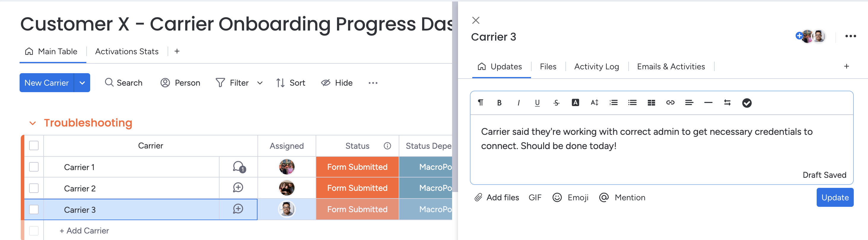Collapse the Troubleshooting group

pos(32,123)
